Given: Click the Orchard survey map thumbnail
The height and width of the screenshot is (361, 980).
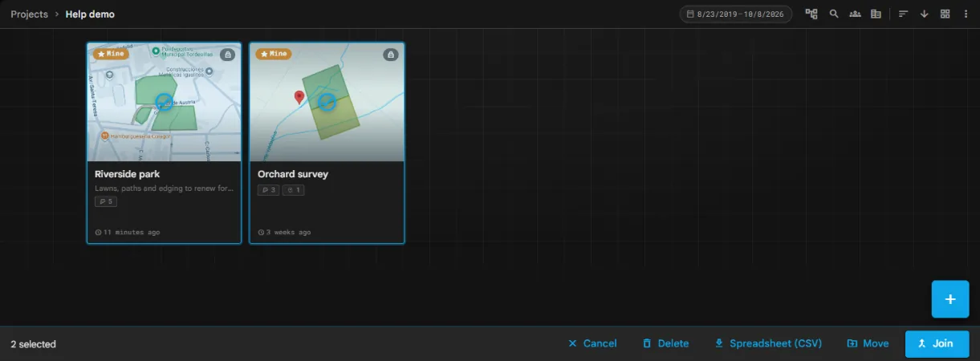Looking at the screenshot, I should [x=327, y=103].
